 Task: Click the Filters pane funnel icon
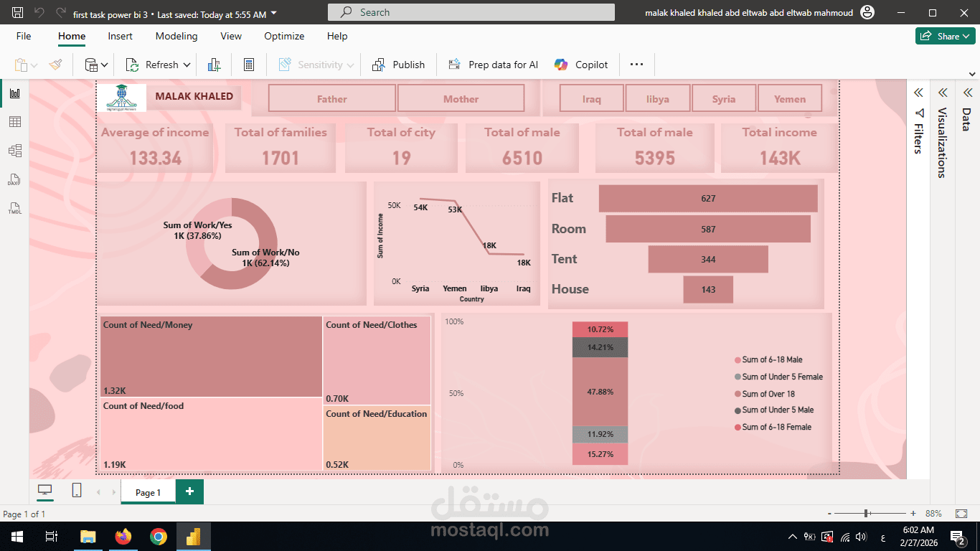tap(919, 113)
